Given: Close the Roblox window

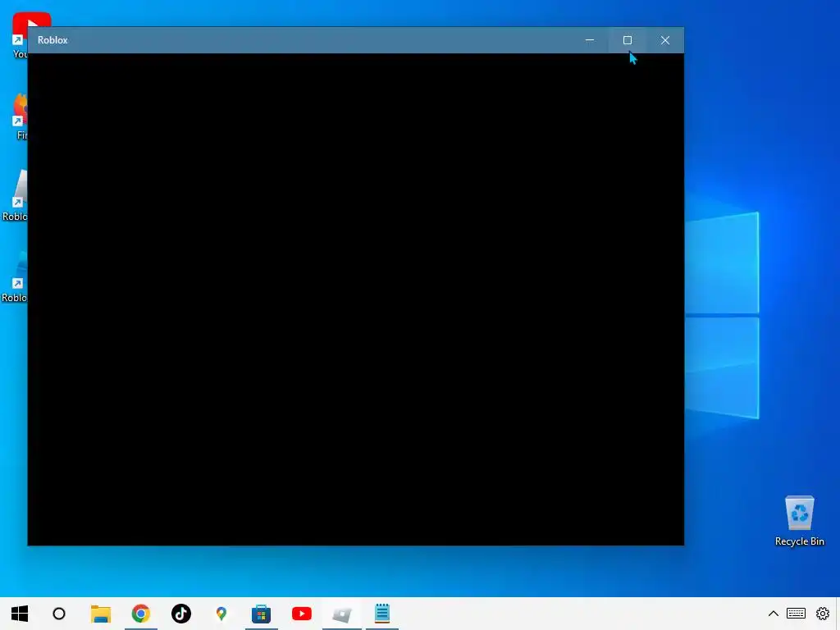Looking at the screenshot, I should (664, 40).
